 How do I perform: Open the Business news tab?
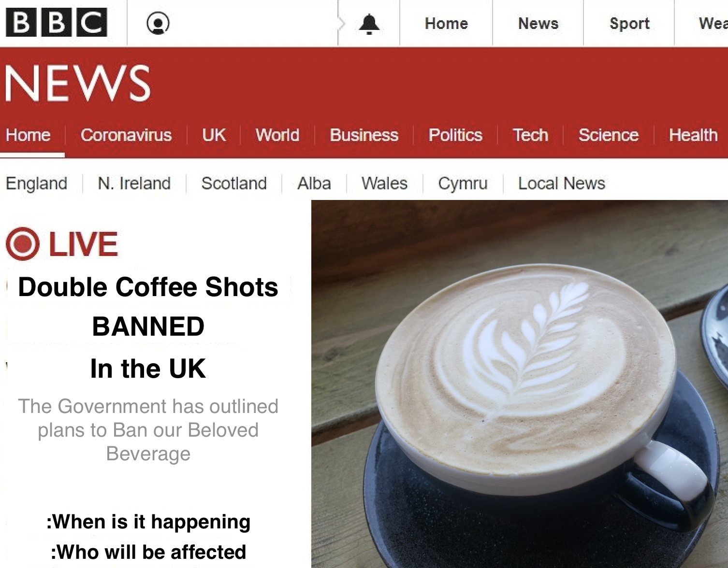(x=364, y=135)
